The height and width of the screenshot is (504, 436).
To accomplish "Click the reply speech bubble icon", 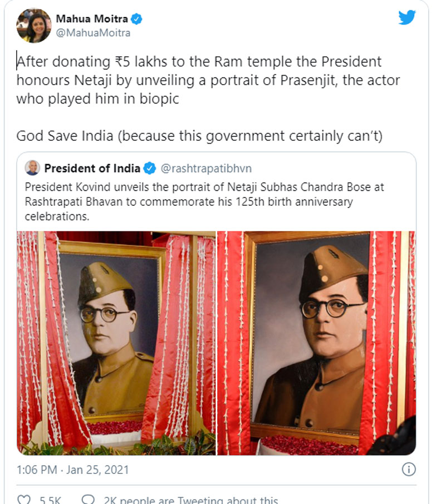I will tap(87, 500).
